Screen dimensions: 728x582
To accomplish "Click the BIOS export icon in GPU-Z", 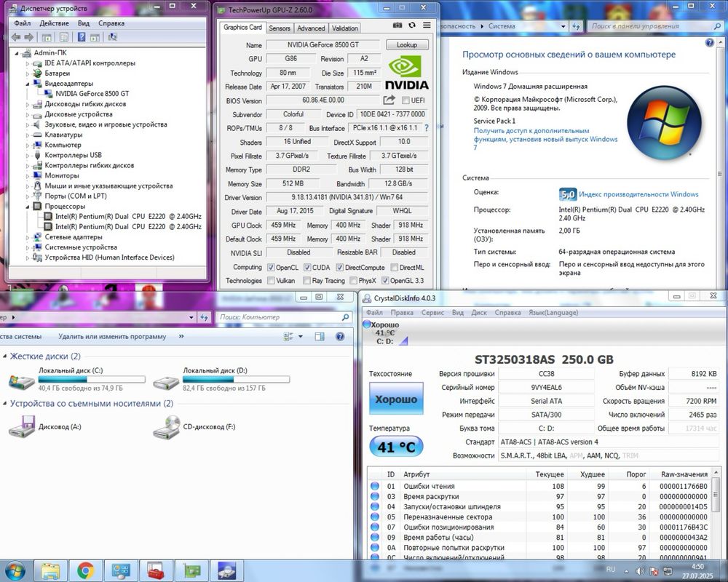I will (x=389, y=100).
